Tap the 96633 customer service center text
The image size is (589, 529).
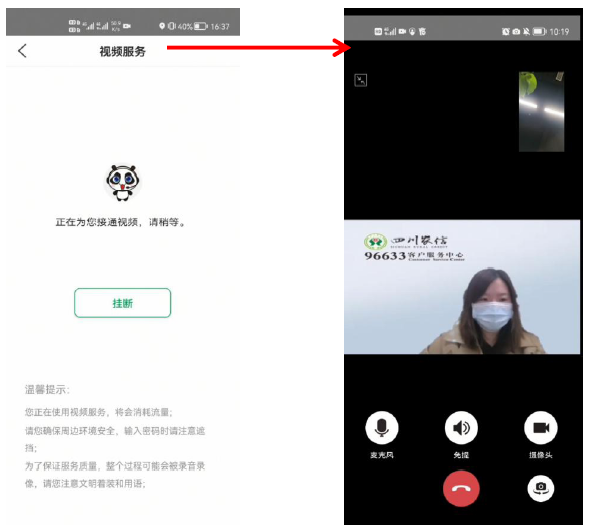tap(414, 256)
